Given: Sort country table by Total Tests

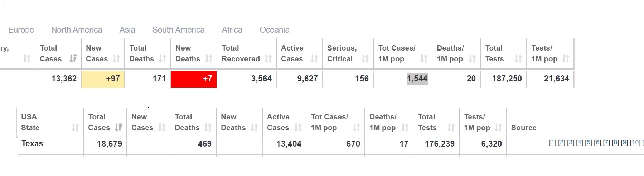Looking at the screenshot, I should point(503,53).
